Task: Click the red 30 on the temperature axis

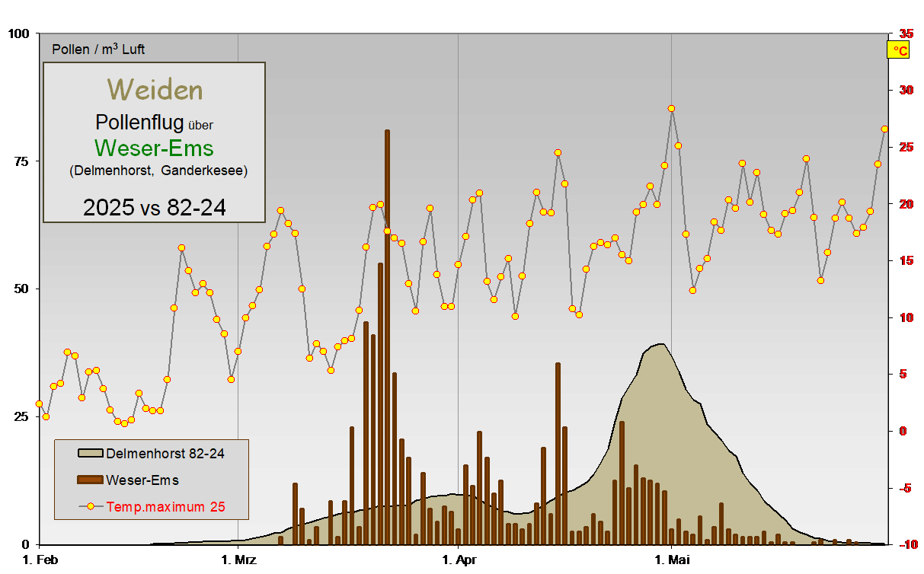Action: point(906,91)
